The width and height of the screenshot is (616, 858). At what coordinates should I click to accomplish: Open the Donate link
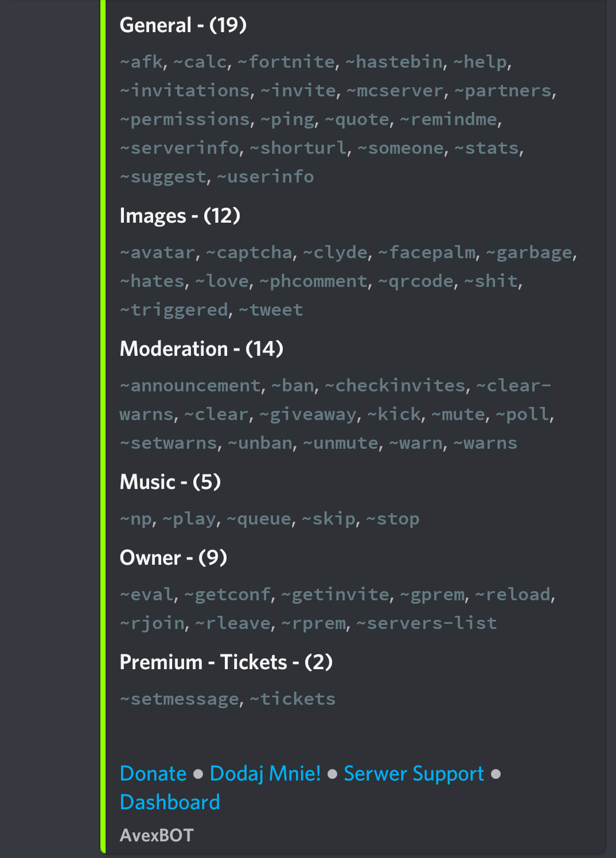pos(153,774)
